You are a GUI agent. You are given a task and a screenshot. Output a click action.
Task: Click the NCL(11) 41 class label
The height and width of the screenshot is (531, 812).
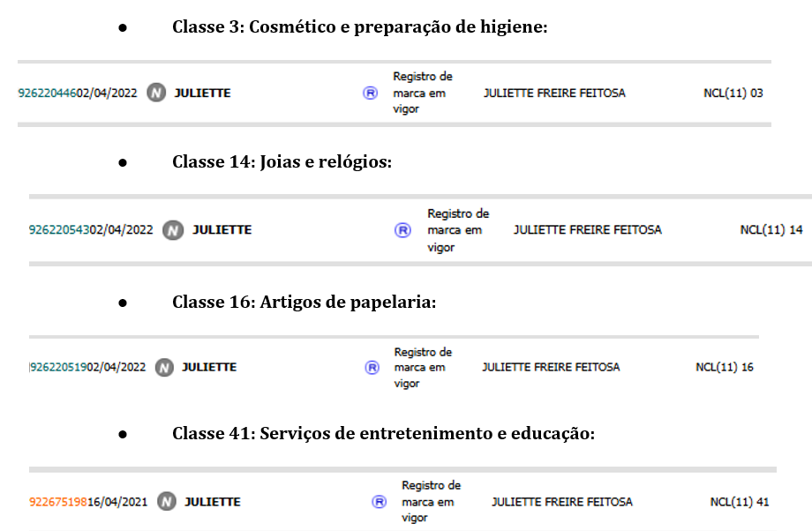(739, 502)
